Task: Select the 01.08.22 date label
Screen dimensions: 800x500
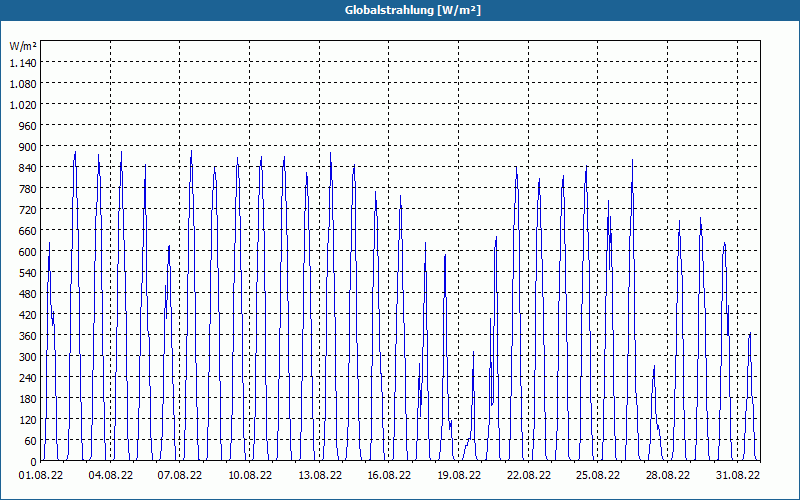Action: tap(41, 475)
